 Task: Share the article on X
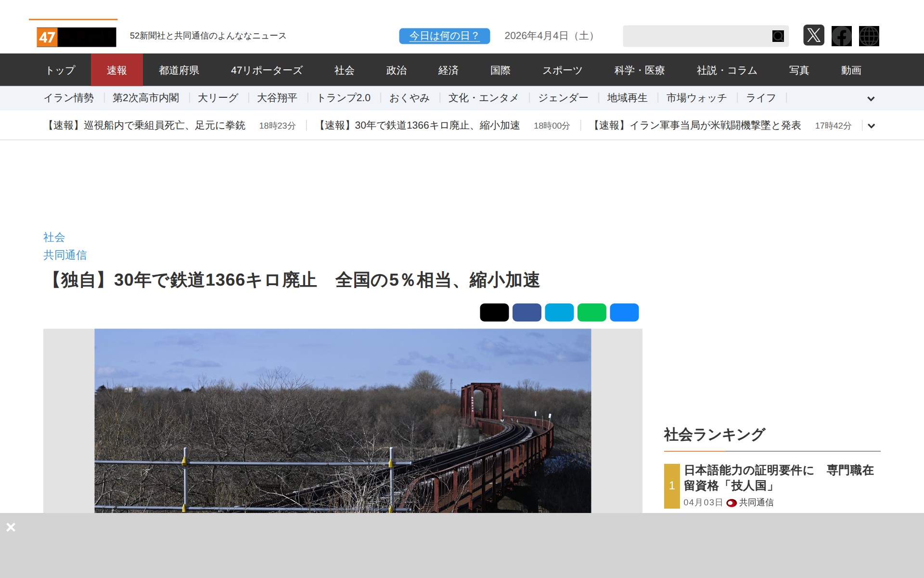(x=494, y=312)
